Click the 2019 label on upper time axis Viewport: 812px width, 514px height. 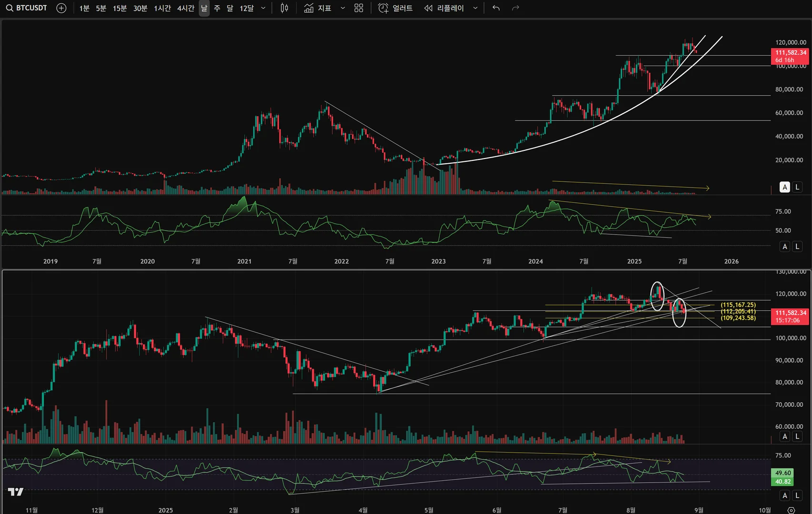(x=50, y=261)
